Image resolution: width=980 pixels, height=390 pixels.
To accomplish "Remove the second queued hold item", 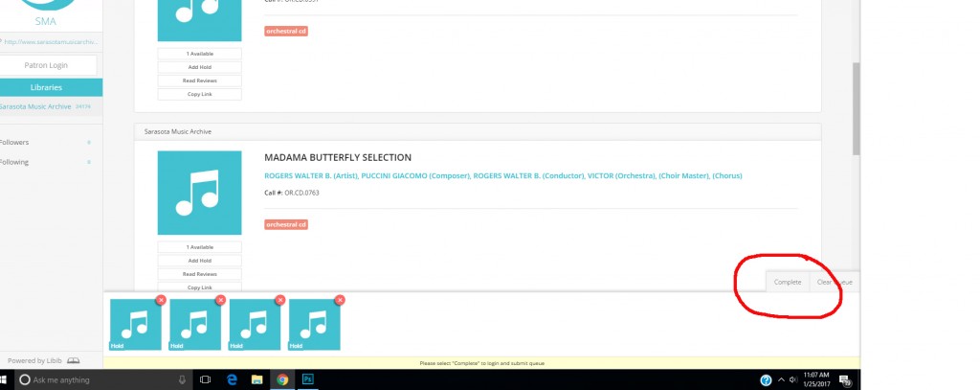I will pyautogui.click(x=220, y=300).
